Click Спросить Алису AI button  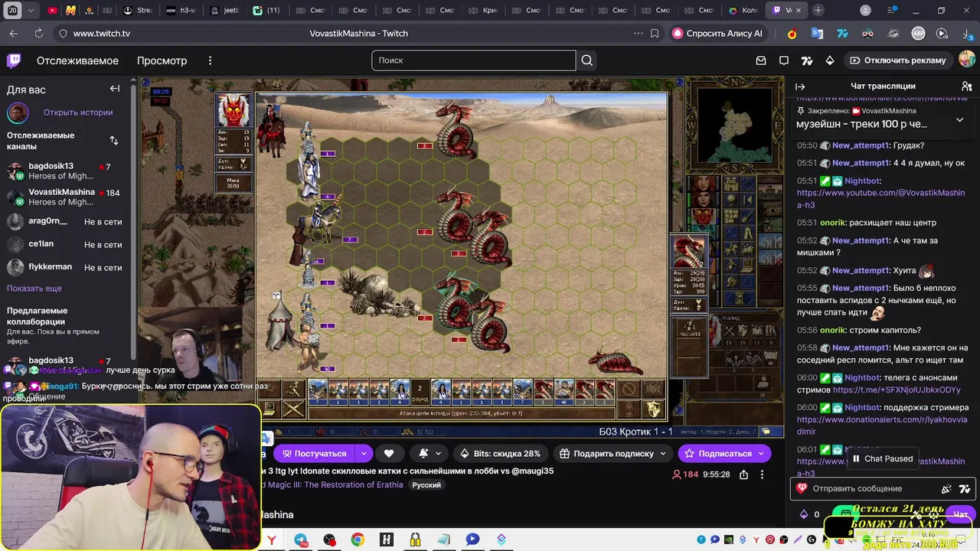pos(717,34)
